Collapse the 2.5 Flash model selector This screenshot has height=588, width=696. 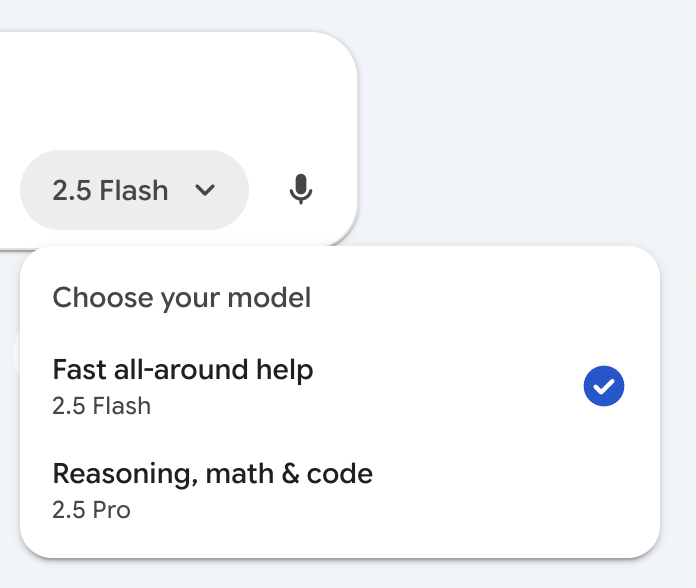(134, 190)
